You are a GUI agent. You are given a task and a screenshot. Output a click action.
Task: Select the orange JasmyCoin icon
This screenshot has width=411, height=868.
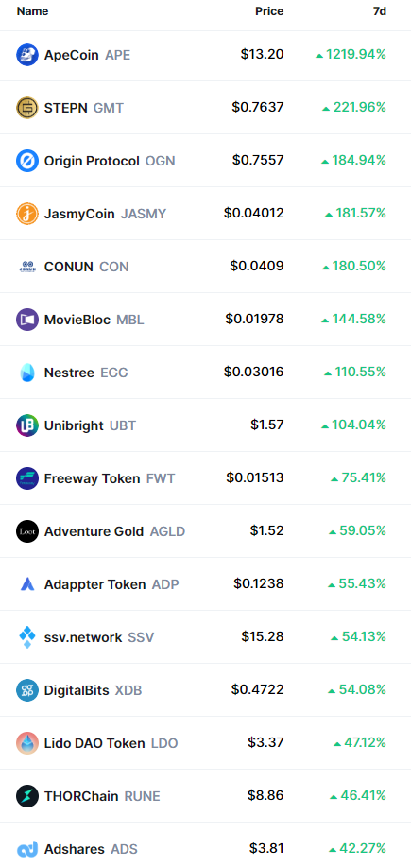pyautogui.click(x=27, y=214)
